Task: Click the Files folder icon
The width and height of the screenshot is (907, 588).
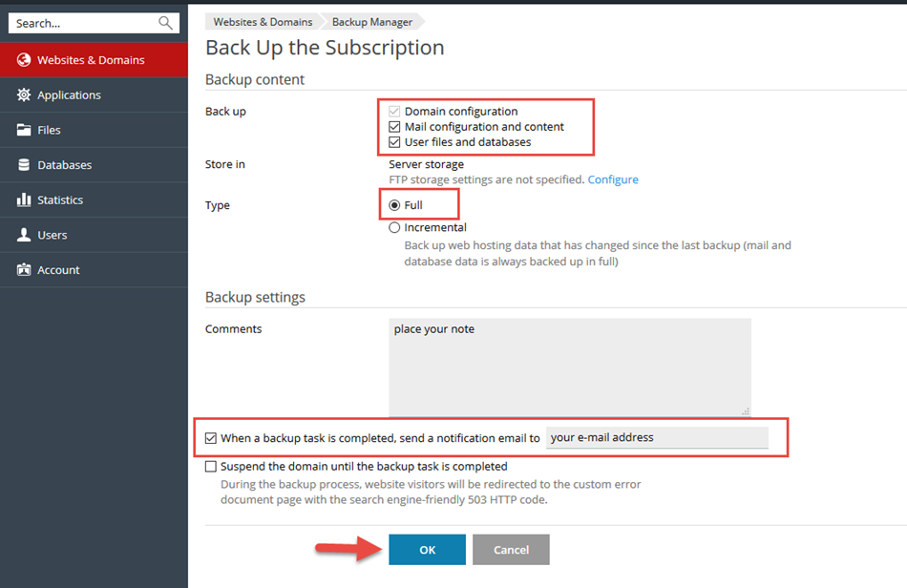Action: coord(24,130)
